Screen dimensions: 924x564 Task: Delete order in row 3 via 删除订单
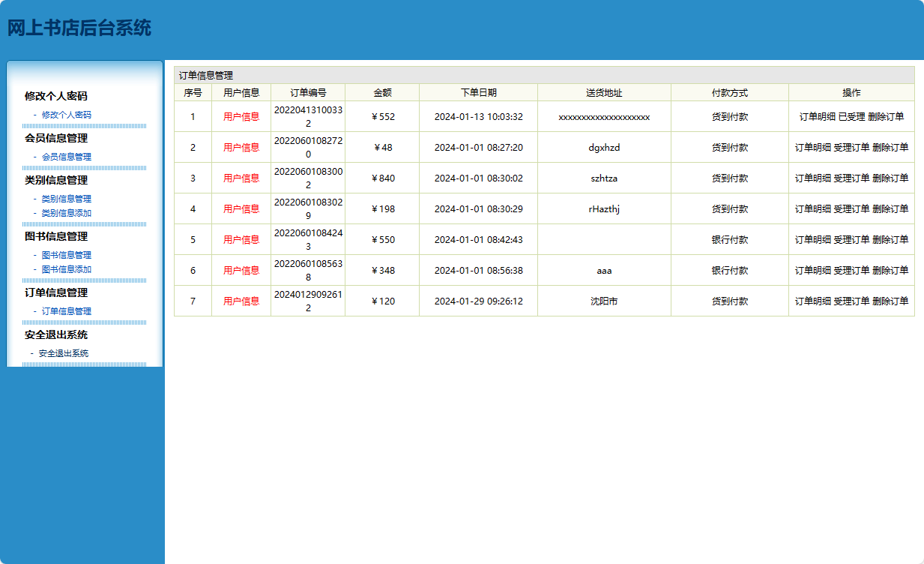pyautogui.click(x=890, y=178)
